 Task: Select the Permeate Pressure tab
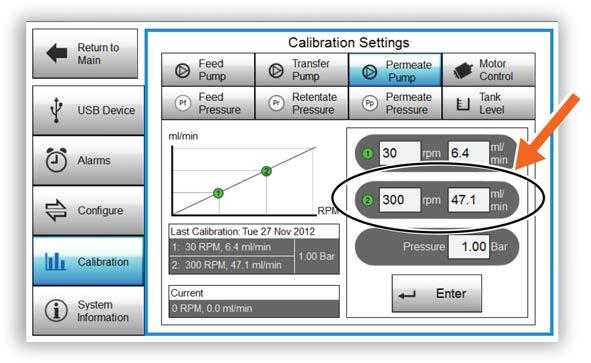[x=395, y=103]
